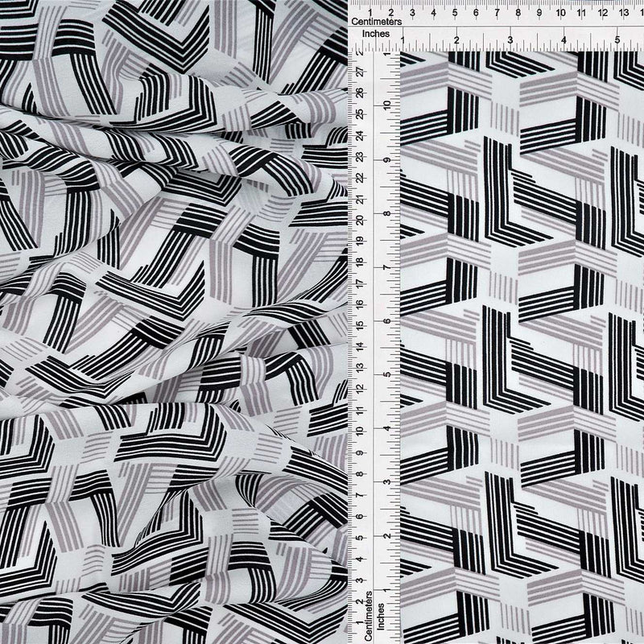
Task: Click the 15 mark on vertical centimeter ruler
Action: pyautogui.click(x=361, y=326)
